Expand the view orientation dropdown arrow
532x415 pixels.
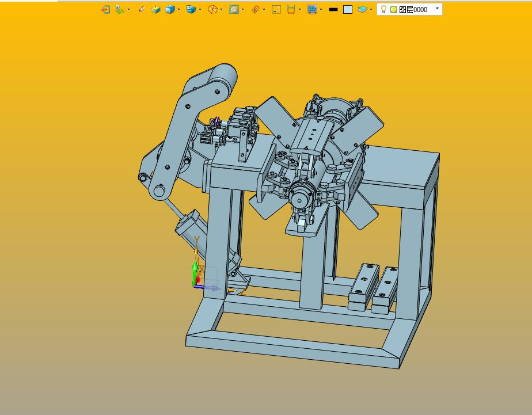point(200,9)
